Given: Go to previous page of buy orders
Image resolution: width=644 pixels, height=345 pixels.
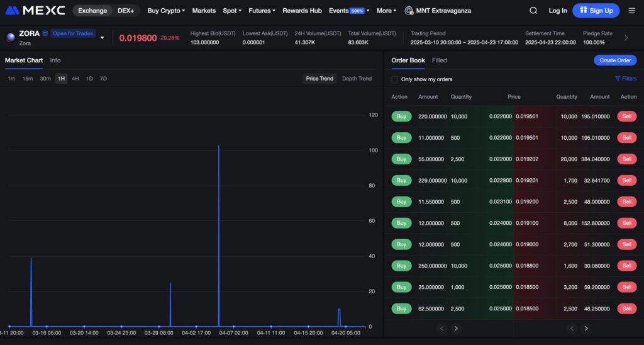Looking at the screenshot, I should 442,328.
